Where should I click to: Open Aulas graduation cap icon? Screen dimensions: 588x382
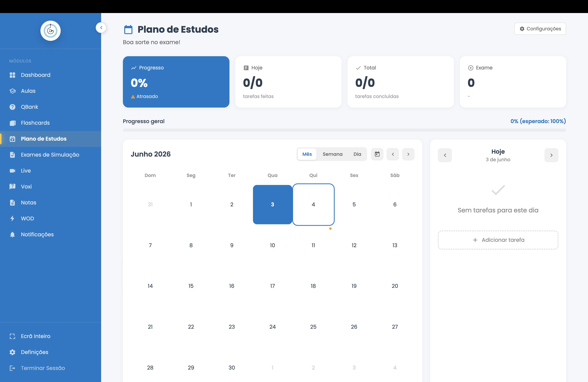tap(12, 91)
